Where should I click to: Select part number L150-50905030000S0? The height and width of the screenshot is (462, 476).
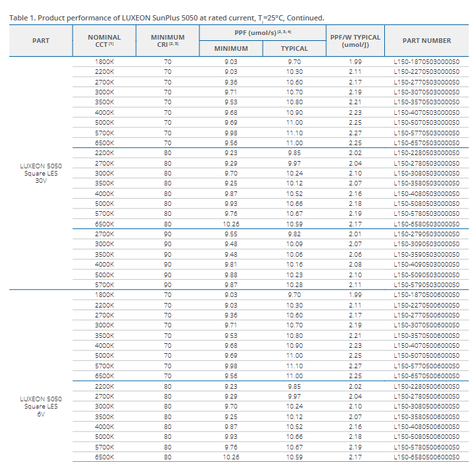(x=426, y=275)
